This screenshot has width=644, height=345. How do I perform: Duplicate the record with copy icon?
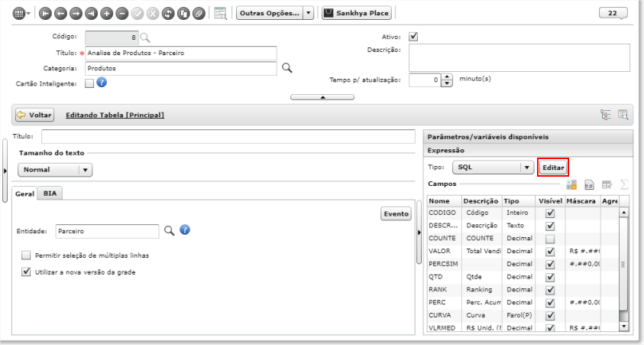click(x=183, y=14)
